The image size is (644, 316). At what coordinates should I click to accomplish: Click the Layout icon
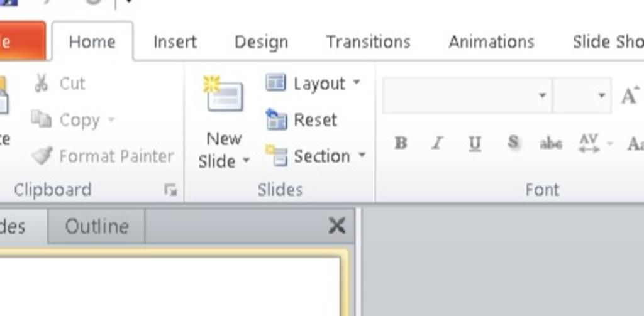coord(276,83)
